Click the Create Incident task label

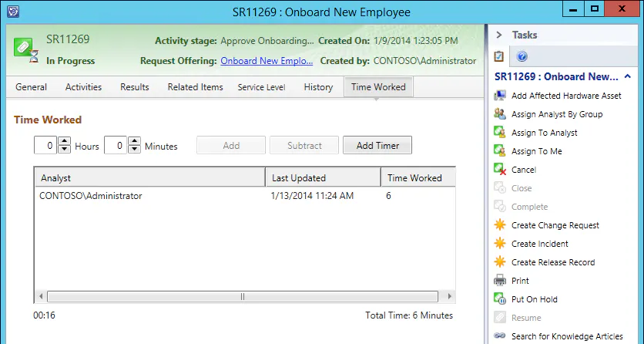point(540,244)
